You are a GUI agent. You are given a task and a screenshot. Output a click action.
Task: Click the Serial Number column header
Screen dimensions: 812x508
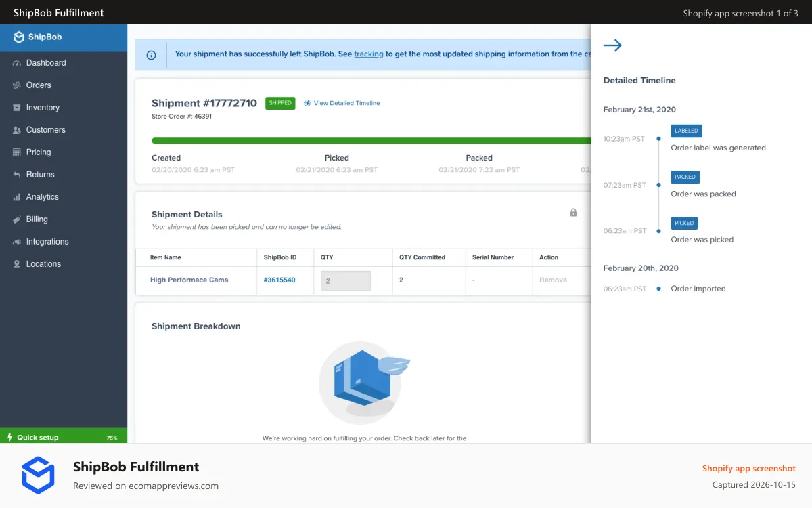tap(493, 257)
